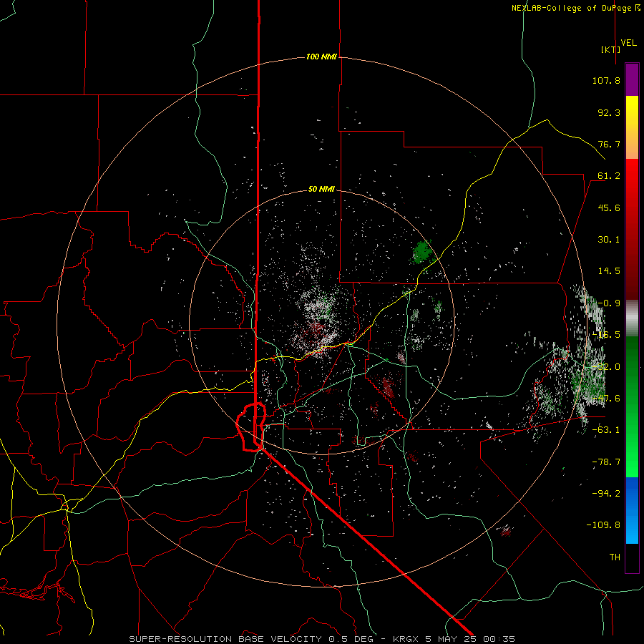Click the 92.3 legend value
The width and height of the screenshot is (644, 644).
click(x=609, y=112)
